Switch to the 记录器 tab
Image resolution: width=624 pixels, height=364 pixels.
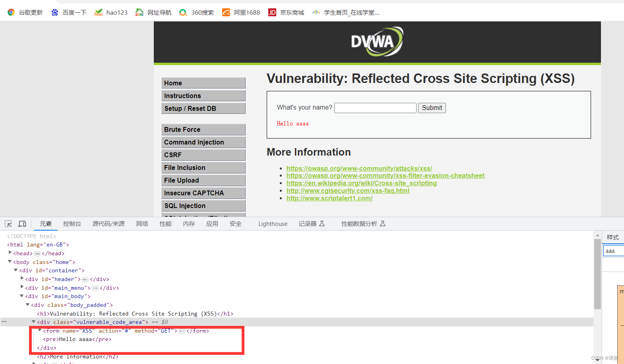[312, 224]
